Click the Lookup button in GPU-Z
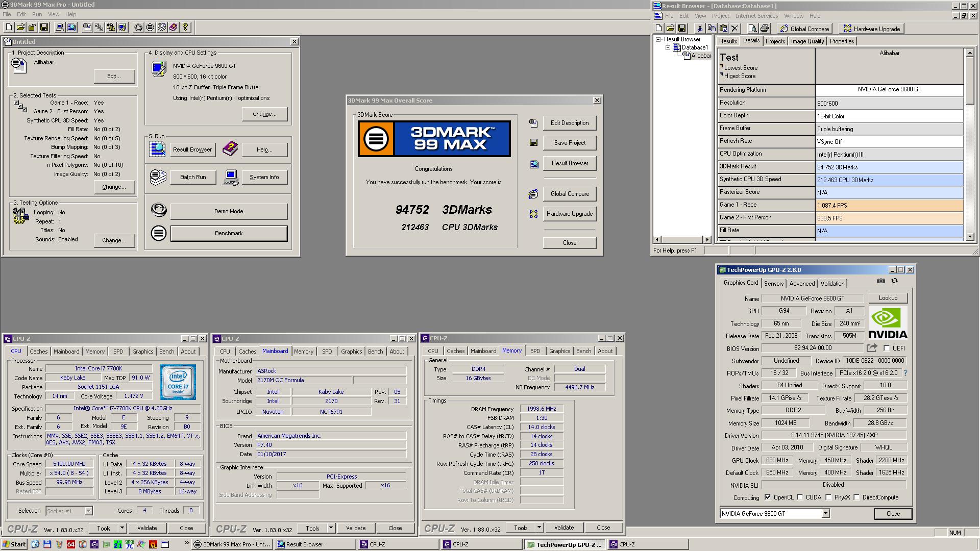Viewport: 980px width, 551px height. (888, 298)
